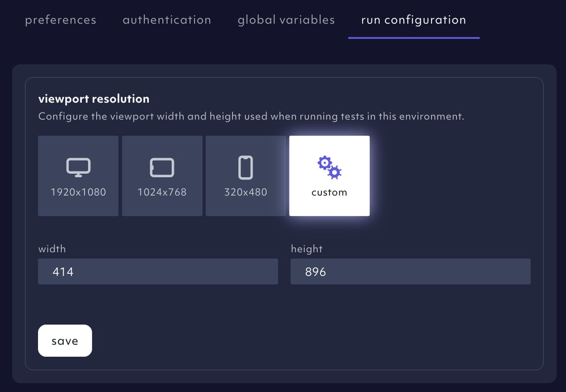Pick the 320x480 smartphone viewport preset

click(246, 175)
